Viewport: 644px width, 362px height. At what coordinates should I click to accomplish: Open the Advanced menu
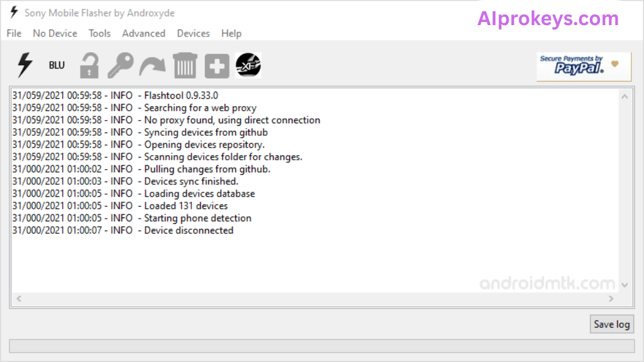(144, 33)
